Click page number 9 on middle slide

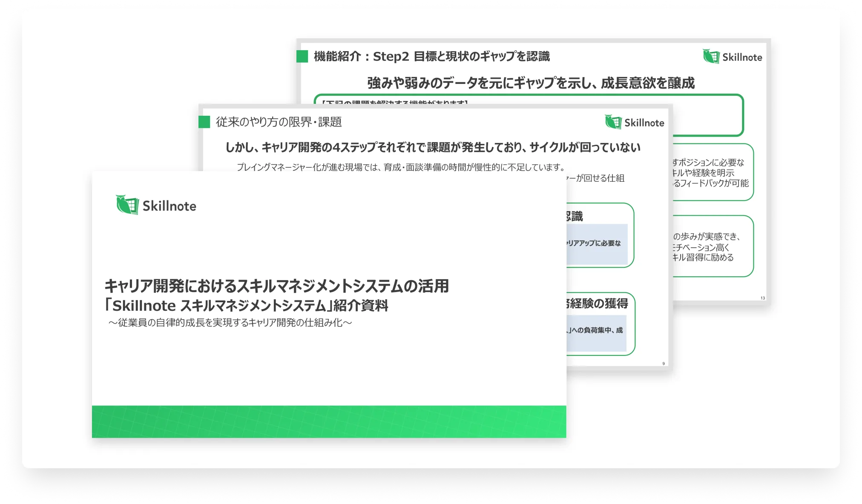663,364
